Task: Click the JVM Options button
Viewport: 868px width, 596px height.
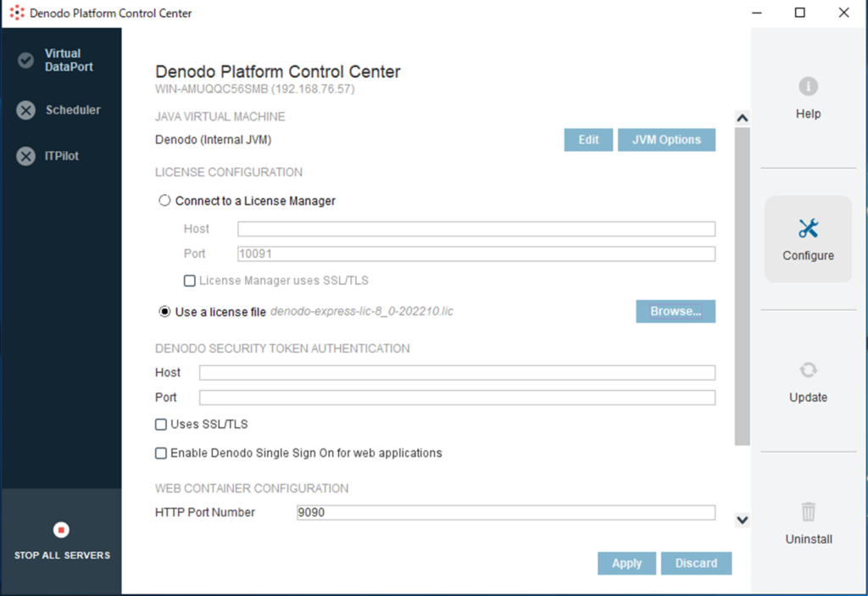Action: click(666, 140)
